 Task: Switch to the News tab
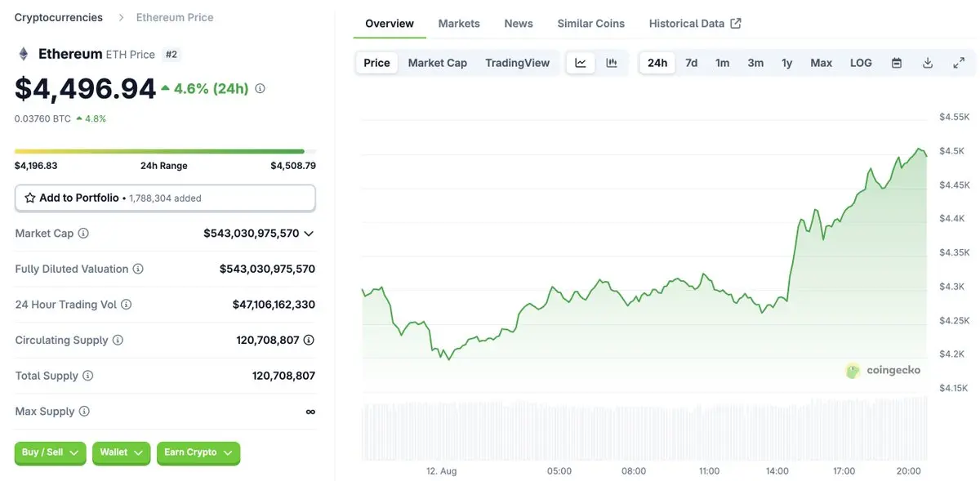(519, 23)
